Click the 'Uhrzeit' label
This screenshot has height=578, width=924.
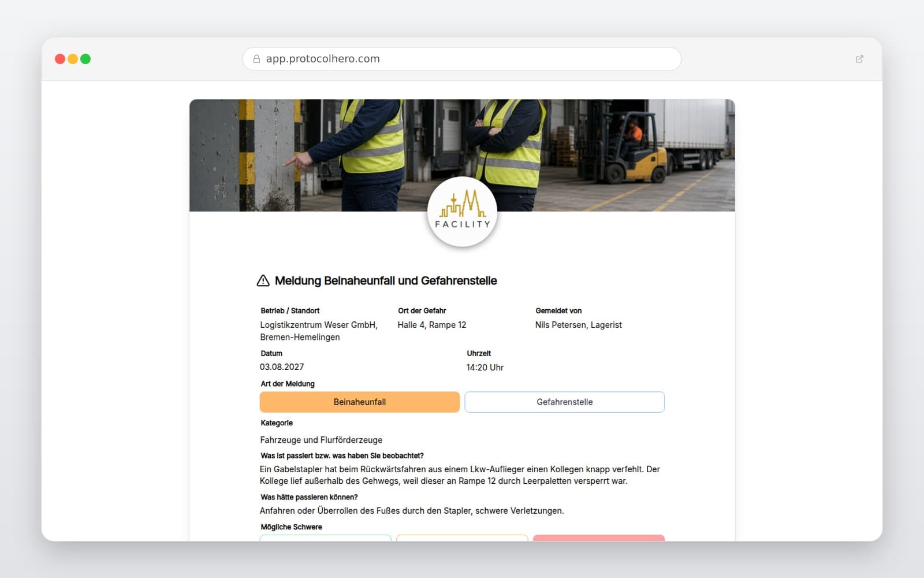pyautogui.click(x=479, y=354)
